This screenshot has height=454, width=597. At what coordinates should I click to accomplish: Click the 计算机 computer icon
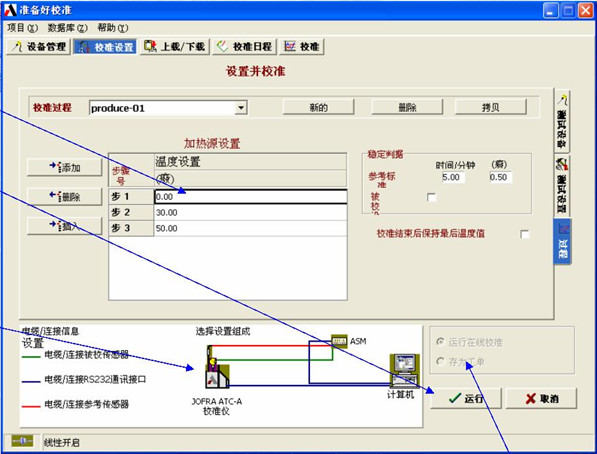click(404, 370)
